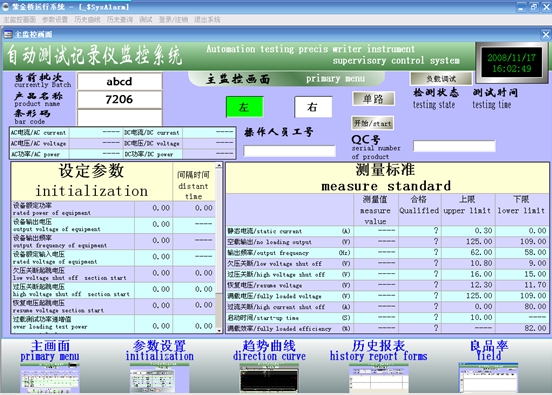Screen dimensions: 552x395
Task: Click the inner panel window icon
Action: 8,34
